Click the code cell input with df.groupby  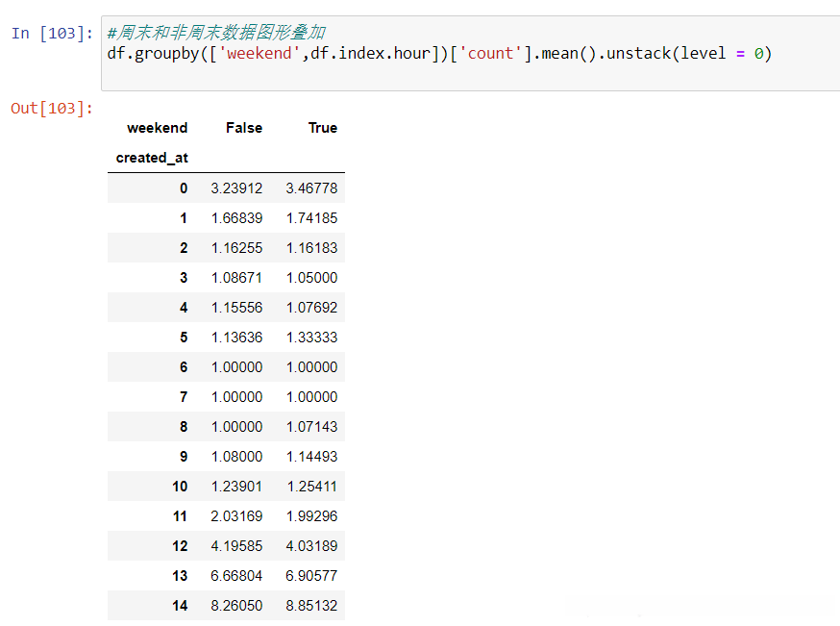[470, 53]
